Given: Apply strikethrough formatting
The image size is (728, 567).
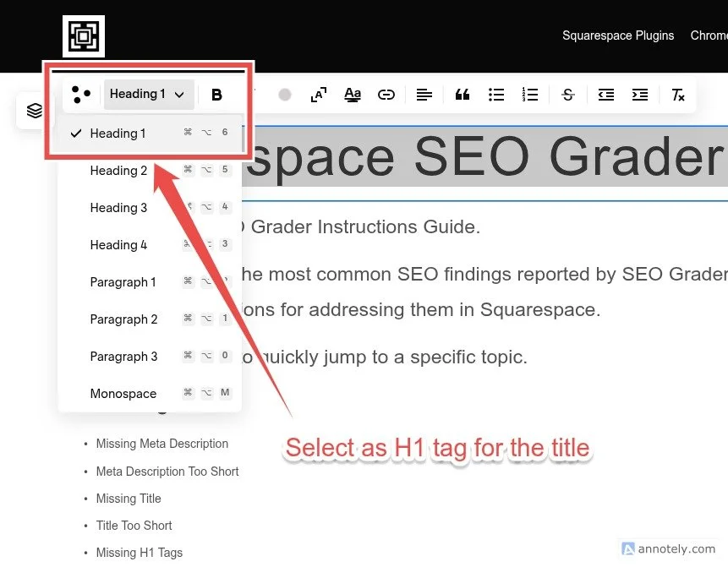Looking at the screenshot, I should (x=568, y=95).
